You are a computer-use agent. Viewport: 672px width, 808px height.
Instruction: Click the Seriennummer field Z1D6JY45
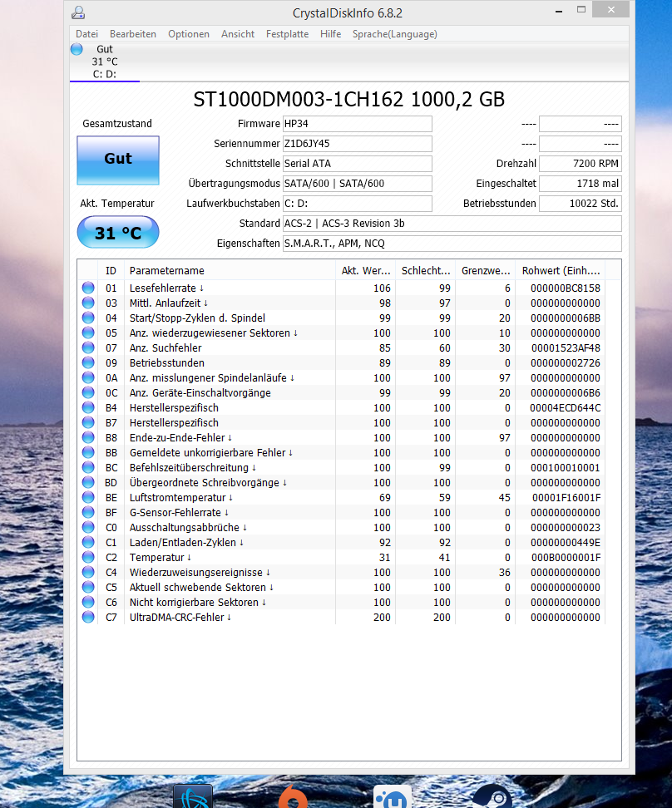[x=358, y=144]
